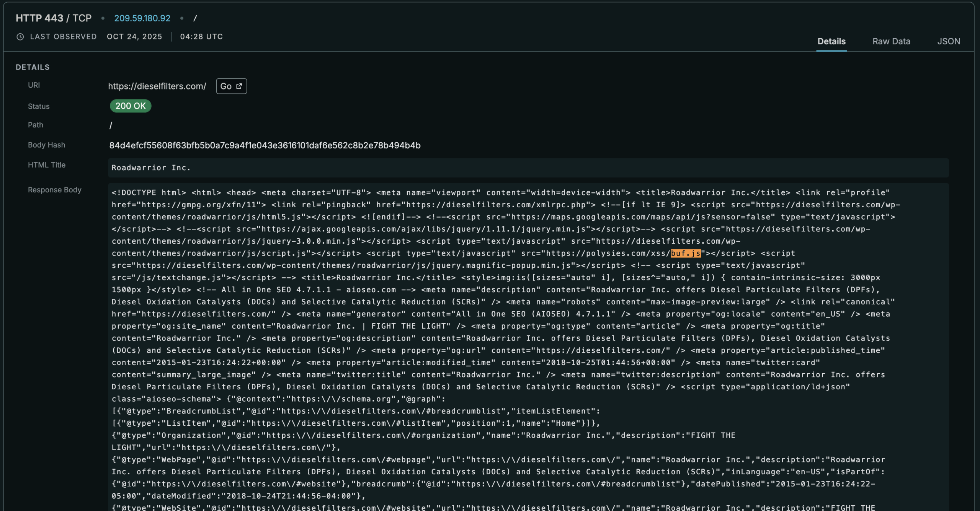The image size is (980, 511).
Task: Select the HTTP 443 / TCP service label
Action: [x=53, y=18]
